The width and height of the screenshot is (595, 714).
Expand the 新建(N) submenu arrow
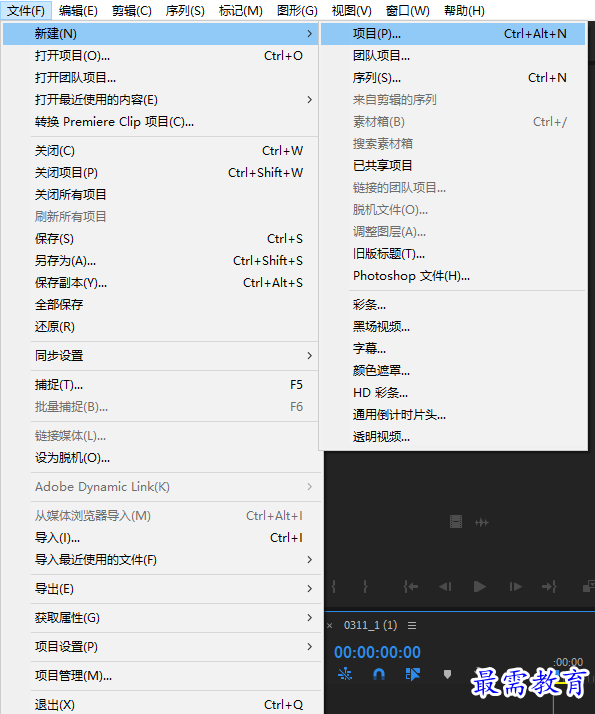click(x=310, y=34)
